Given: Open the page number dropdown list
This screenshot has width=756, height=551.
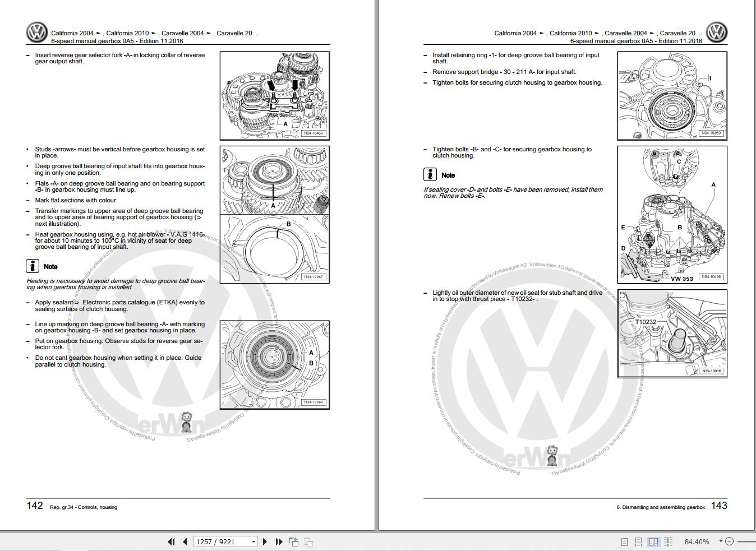Looking at the screenshot, I should (254, 541).
